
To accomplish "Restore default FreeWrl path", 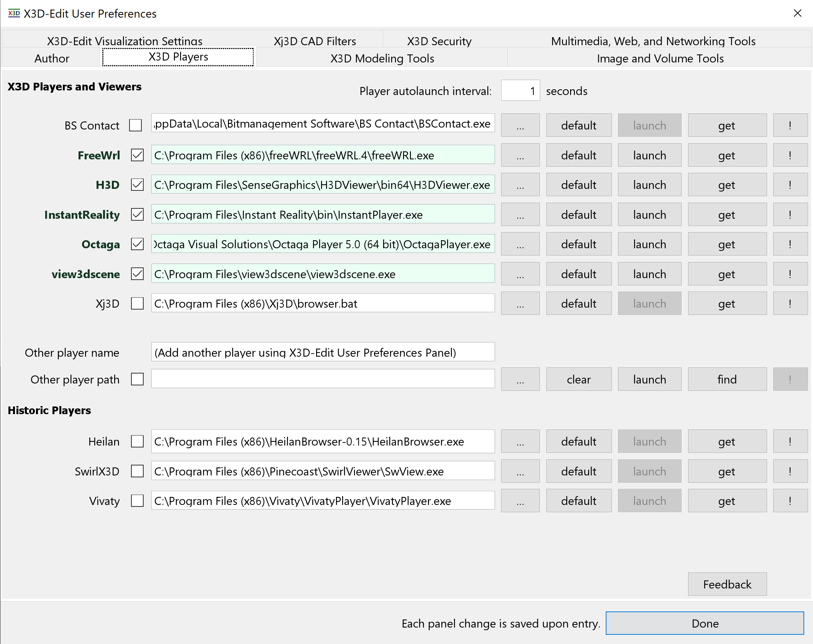I will (x=579, y=155).
